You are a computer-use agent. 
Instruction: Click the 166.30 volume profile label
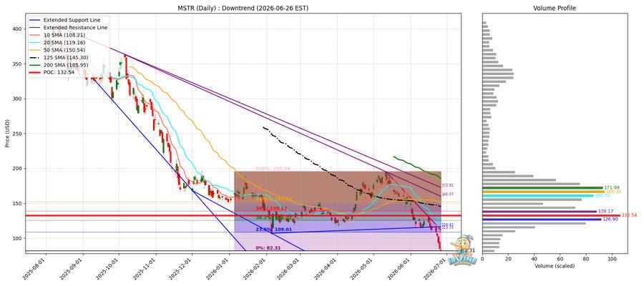click(x=613, y=192)
